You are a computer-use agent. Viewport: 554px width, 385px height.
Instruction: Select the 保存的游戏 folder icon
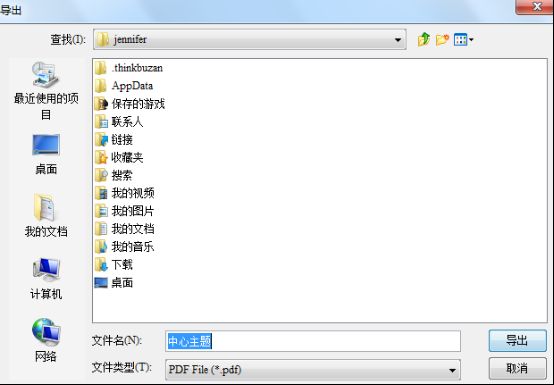(101, 104)
